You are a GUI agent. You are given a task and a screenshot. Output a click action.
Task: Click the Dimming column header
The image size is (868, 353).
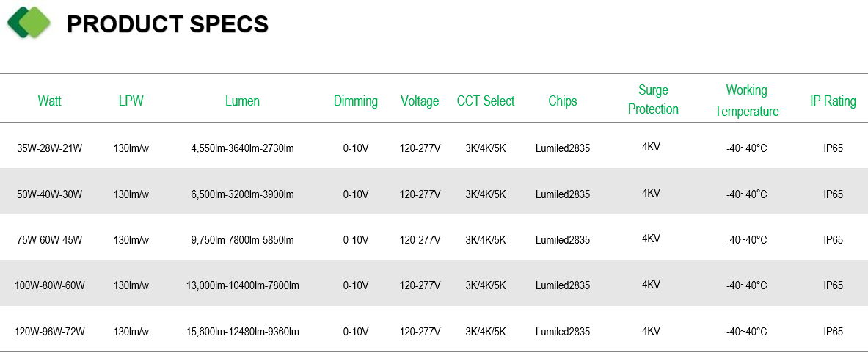[356, 101]
